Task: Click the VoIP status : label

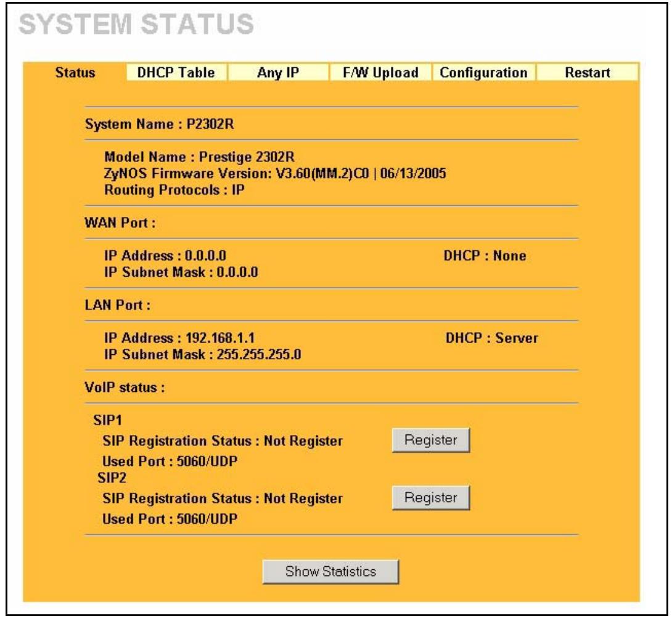Action: tap(125, 388)
